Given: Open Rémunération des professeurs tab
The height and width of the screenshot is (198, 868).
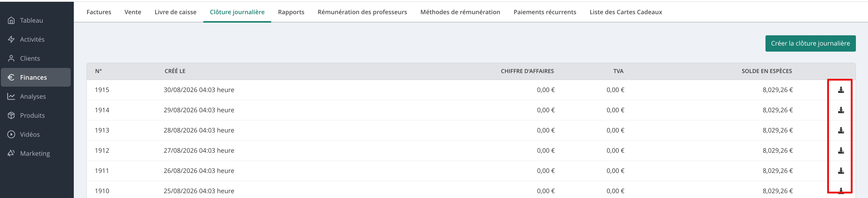Looking at the screenshot, I should pos(362,12).
